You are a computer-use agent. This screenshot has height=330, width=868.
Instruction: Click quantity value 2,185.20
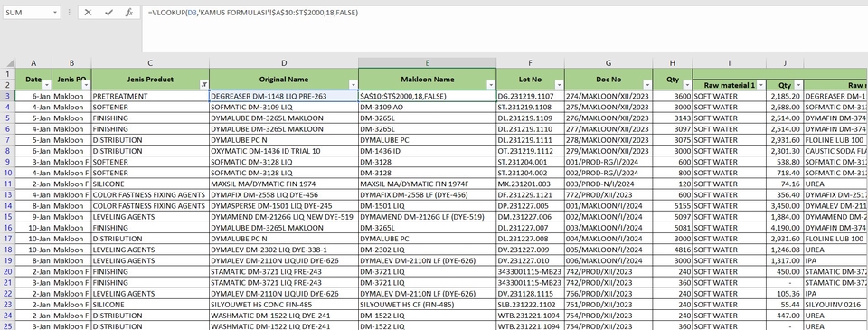point(785,96)
